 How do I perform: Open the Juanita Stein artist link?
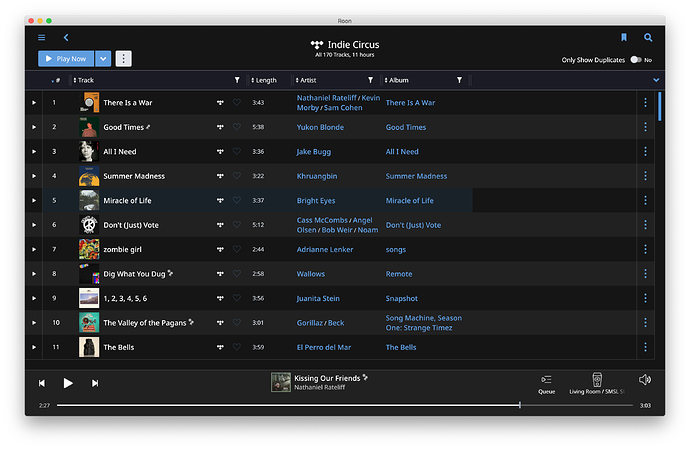318,298
